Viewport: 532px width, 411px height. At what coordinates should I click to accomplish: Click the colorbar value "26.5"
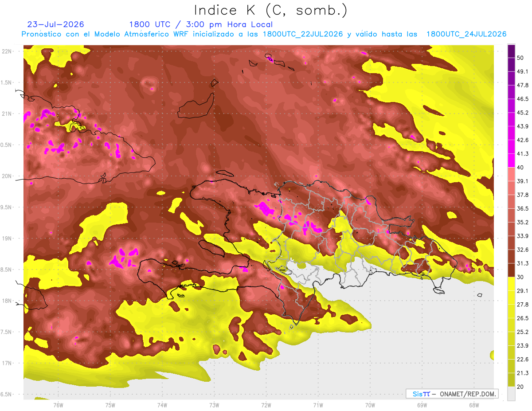point(523,318)
